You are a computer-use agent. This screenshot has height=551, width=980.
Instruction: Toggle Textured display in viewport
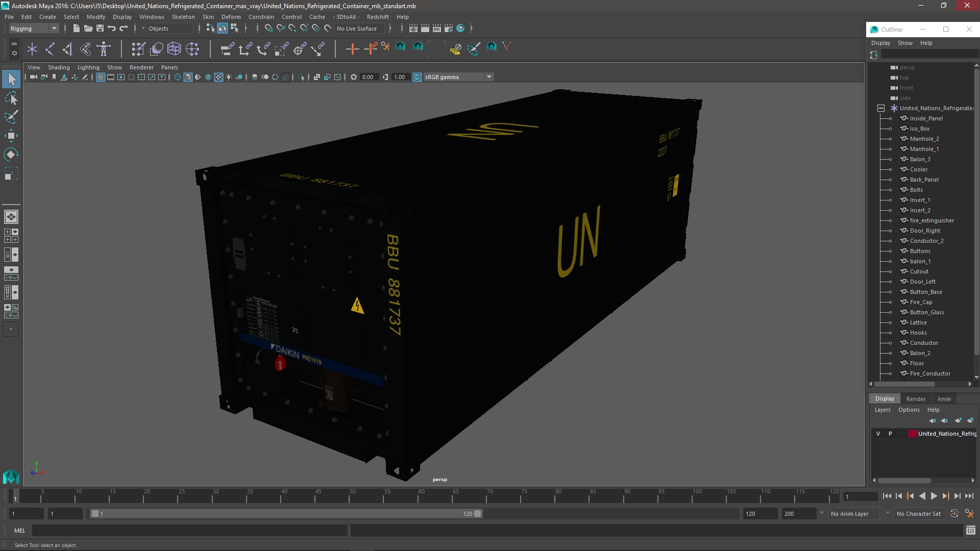point(218,77)
